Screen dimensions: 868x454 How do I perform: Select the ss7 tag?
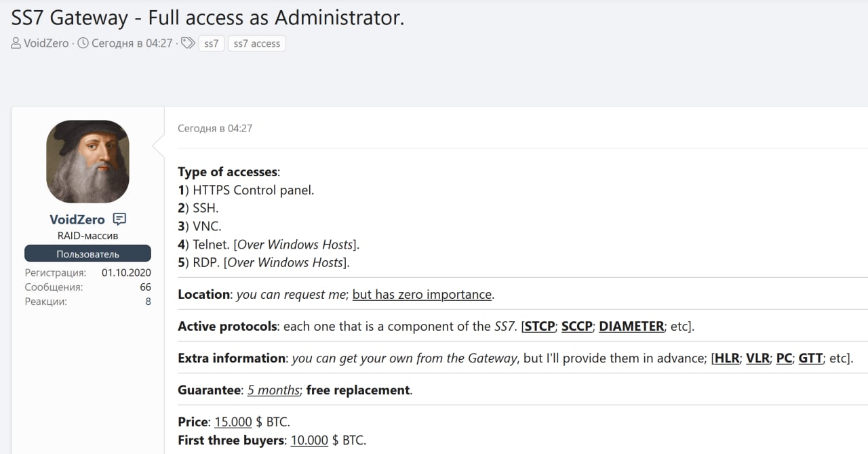(x=212, y=43)
